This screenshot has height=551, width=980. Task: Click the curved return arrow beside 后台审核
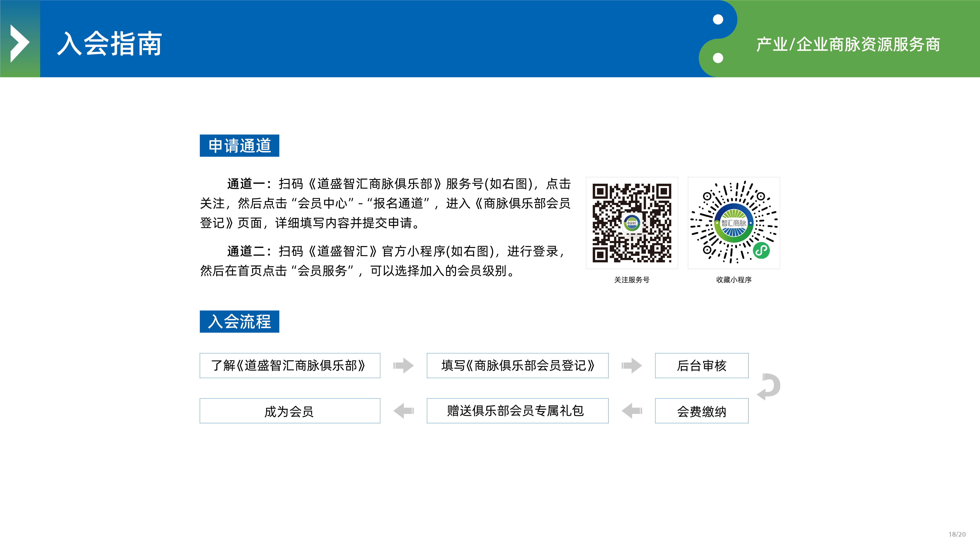tap(769, 387)
